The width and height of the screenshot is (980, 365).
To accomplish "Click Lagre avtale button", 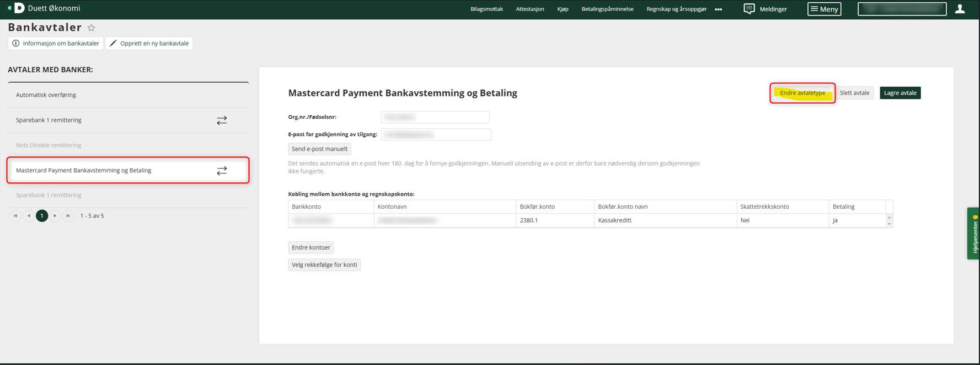I will (x=900, y=93).
